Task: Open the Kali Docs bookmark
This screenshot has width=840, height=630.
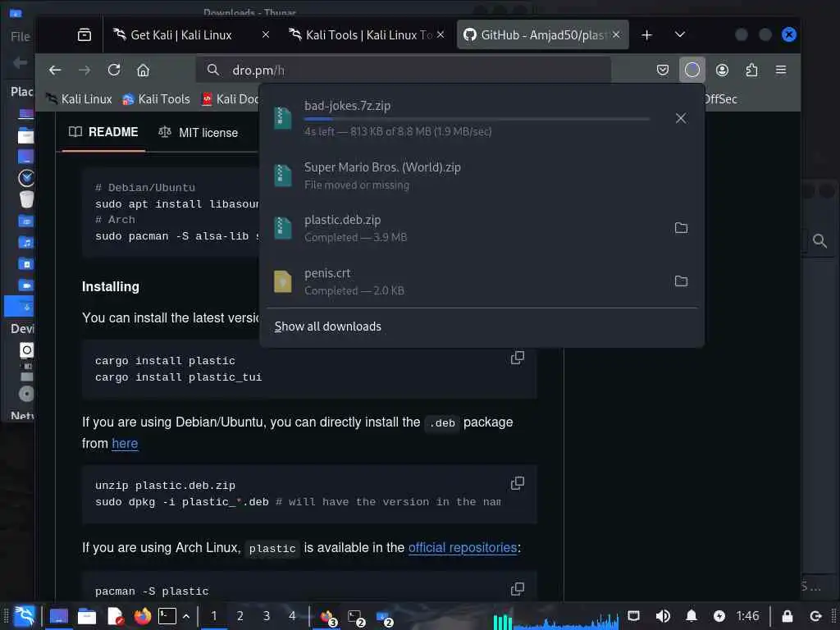Action: point(231,99)
